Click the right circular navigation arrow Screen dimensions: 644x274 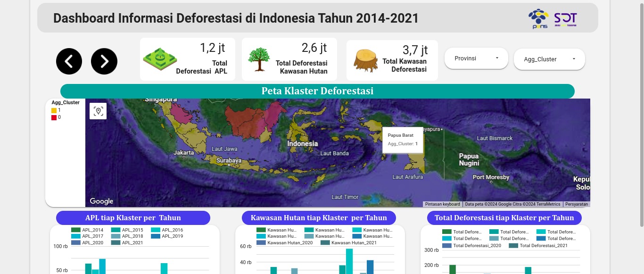coord(104,61)
